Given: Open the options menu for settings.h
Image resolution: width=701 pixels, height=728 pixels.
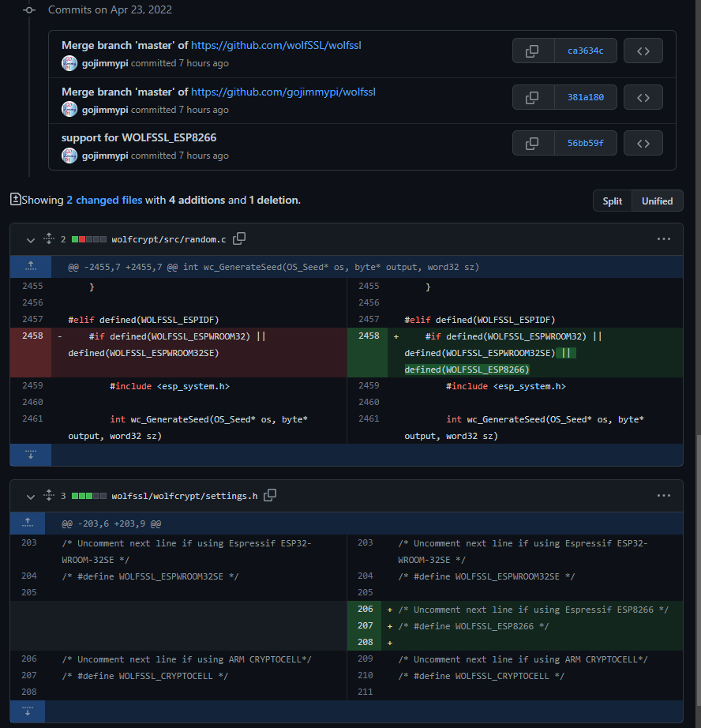Looking at the screenshot, I should [663, 495].
